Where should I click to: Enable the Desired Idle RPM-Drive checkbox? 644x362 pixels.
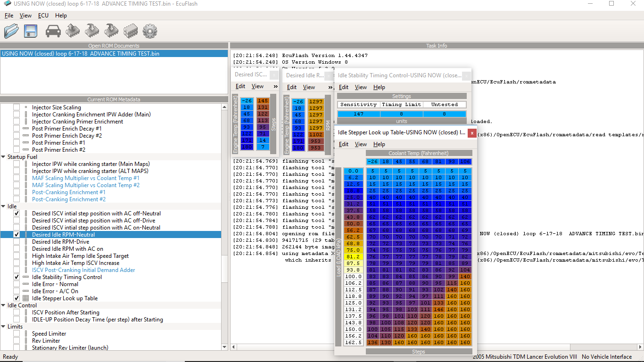[x=17, y=242]
